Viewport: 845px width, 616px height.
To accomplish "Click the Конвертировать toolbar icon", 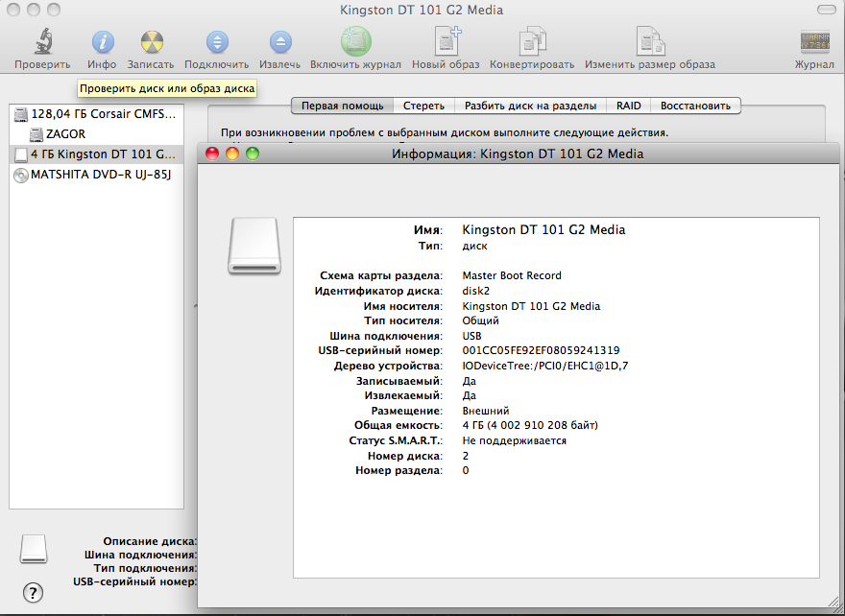I will click(532, 40).
